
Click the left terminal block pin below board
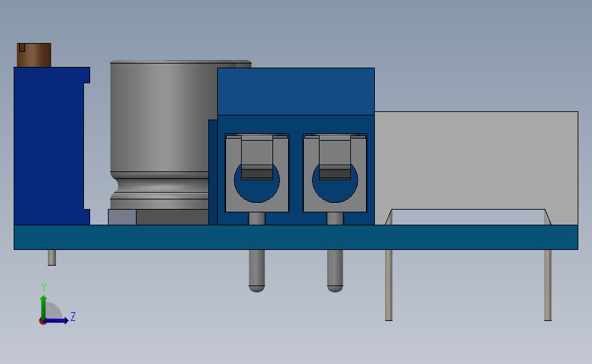pyautogui.click(x=257, y=270)
